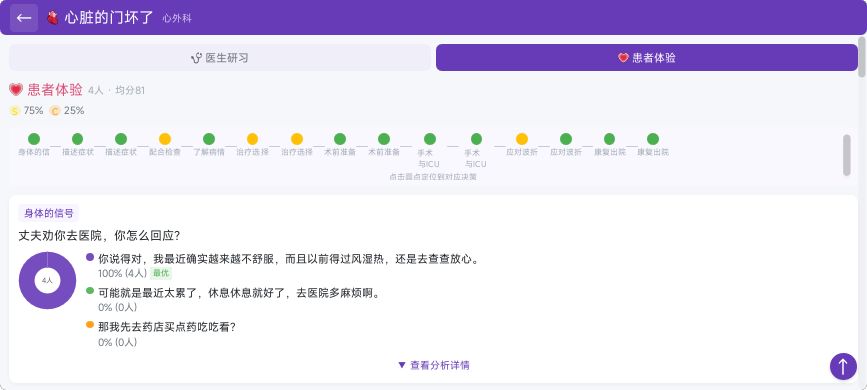Click the 100% (4人) result text
867x390 pixels.
(122, 273)
